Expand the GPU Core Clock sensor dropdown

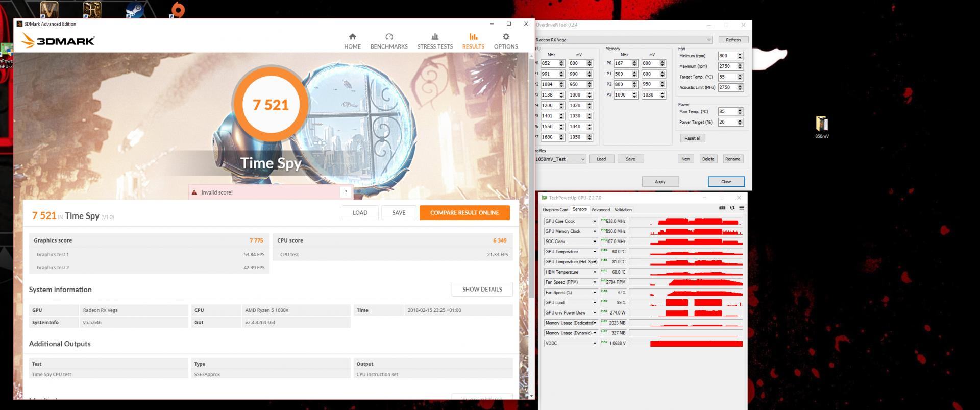coord(594,221)
